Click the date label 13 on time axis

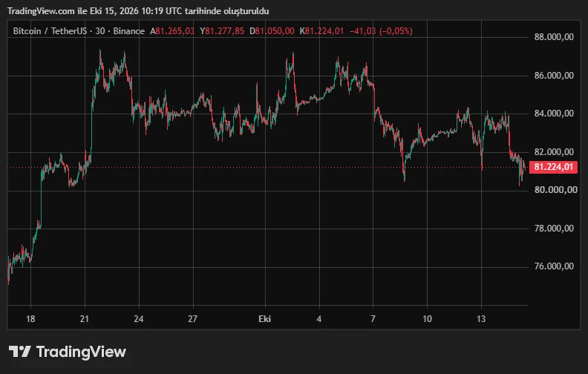pyautogui.click(x=481, y=319)
